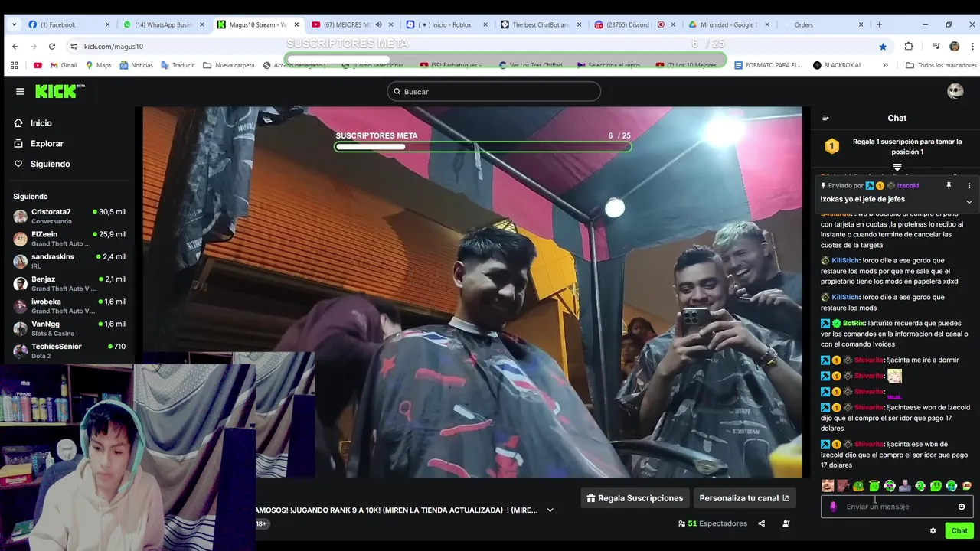
Task: Reload the page
Action: pos(52,46)
